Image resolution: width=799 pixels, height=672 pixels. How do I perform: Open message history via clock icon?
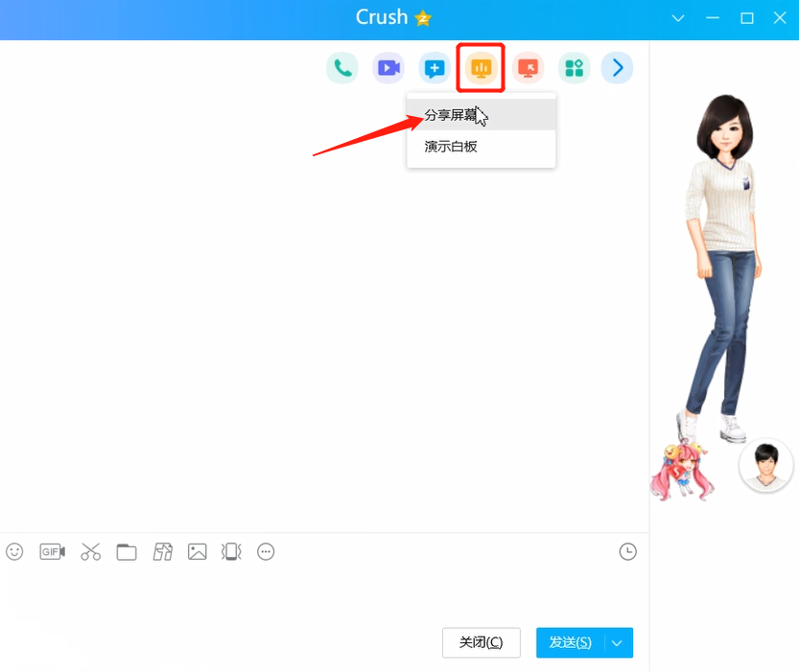pyautogui.click(x=628, y=551)
